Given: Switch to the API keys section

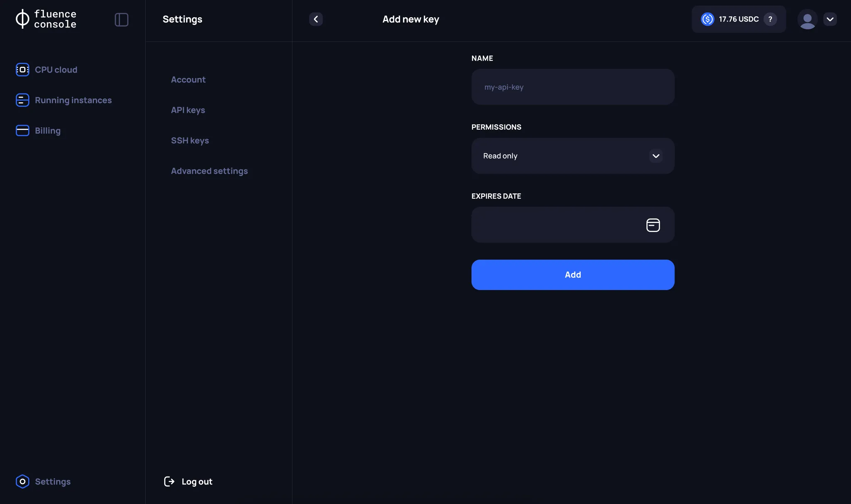Looking at the screenshot, I should (x=188, y=110).
